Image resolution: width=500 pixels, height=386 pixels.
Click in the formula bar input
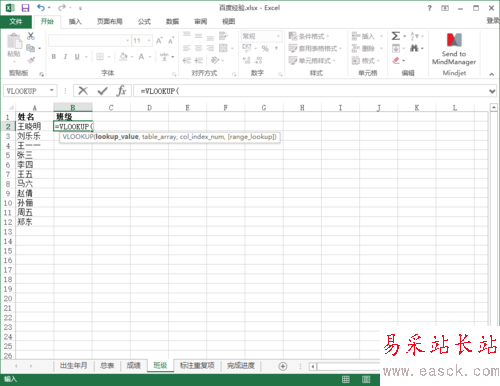point(310,91)
